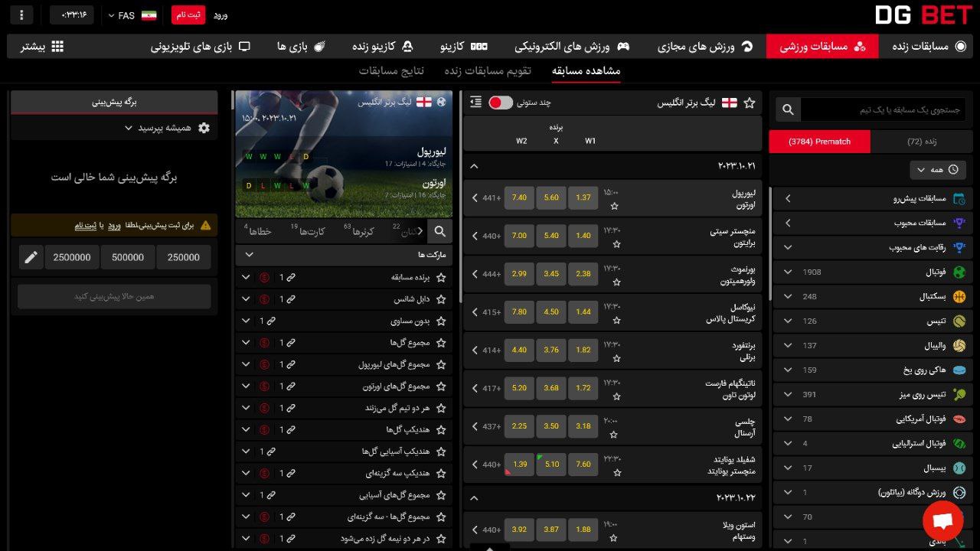980x551 pixels.
Task: Open the همه time filter dropdown
Action: coord(938,169)
